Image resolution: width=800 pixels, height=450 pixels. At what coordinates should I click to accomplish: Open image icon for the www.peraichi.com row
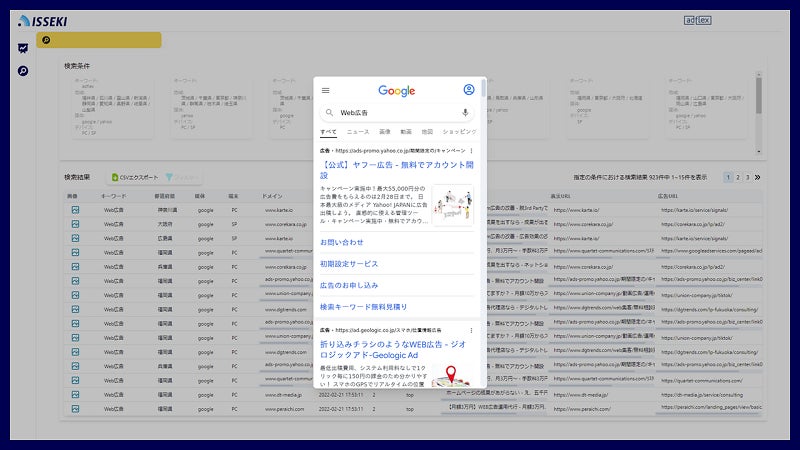(x=76, y=409)
